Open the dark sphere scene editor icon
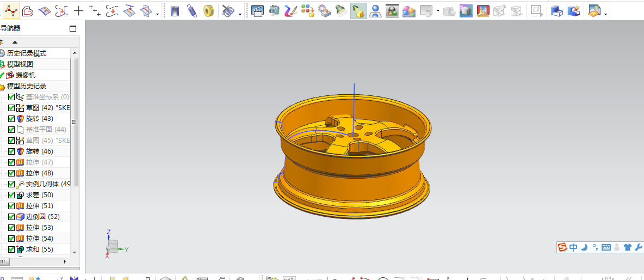Image resolution: width=644 pixels, height=280 pixels. click(x=392, y=11)
